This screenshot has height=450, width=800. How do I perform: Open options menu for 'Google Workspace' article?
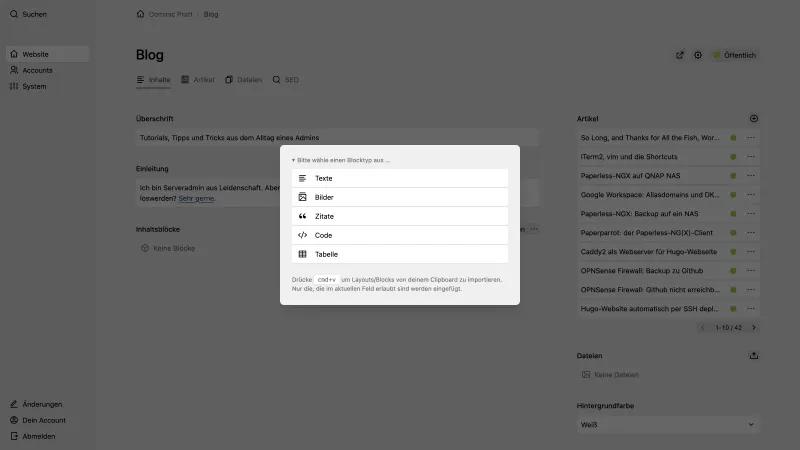coord(751,194)
